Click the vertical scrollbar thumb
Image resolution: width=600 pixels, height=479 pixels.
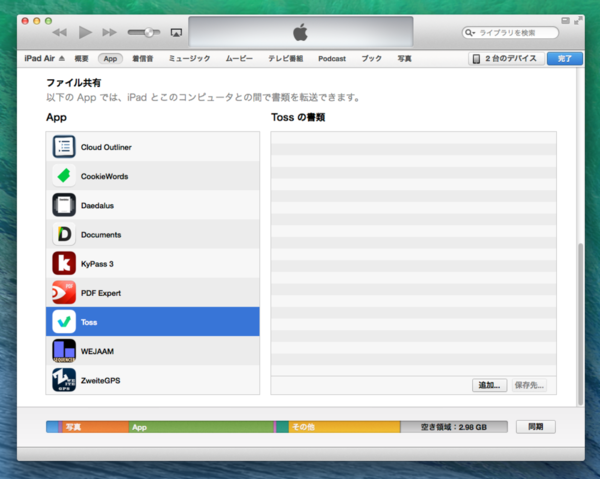[580, 324]
